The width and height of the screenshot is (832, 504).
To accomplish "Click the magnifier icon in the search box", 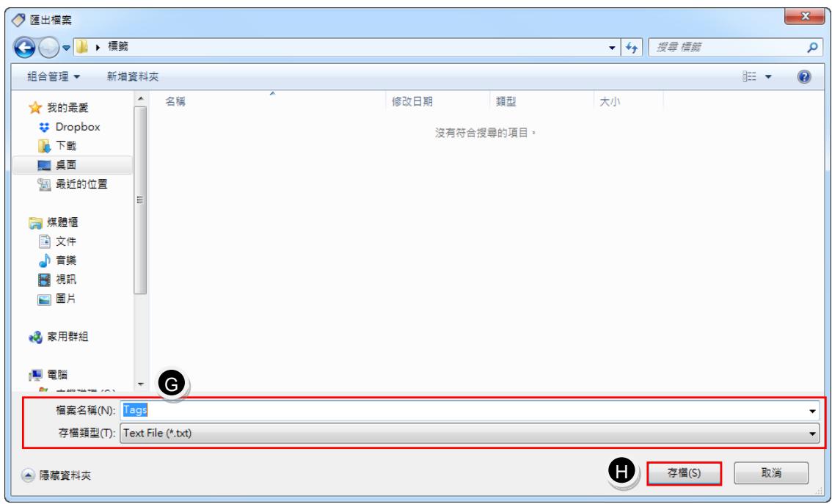I will [812, 47].
